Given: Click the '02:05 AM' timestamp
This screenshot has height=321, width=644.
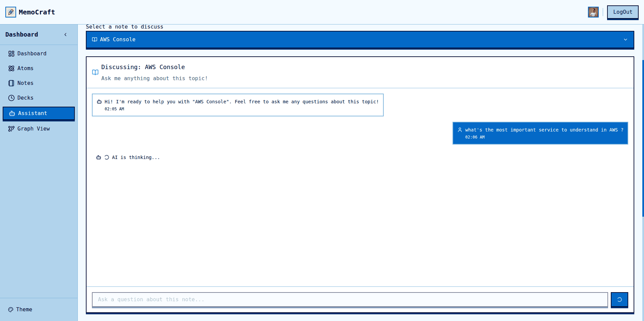Looking at the screenshot, I should (114, 109).
